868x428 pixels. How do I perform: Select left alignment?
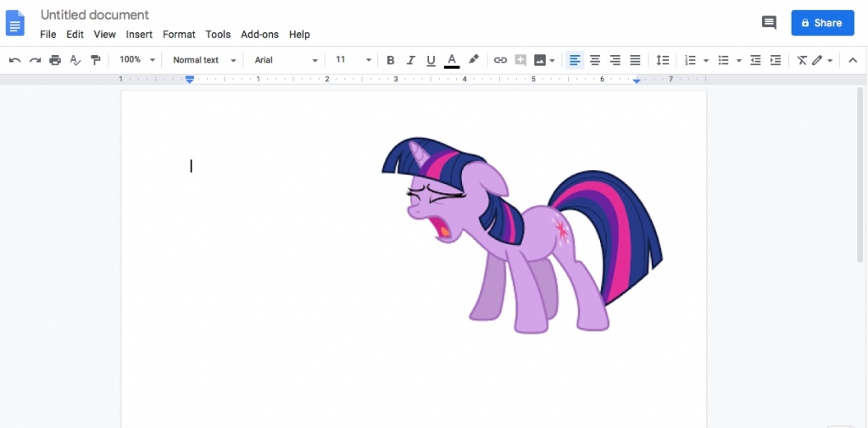[576, 60]
